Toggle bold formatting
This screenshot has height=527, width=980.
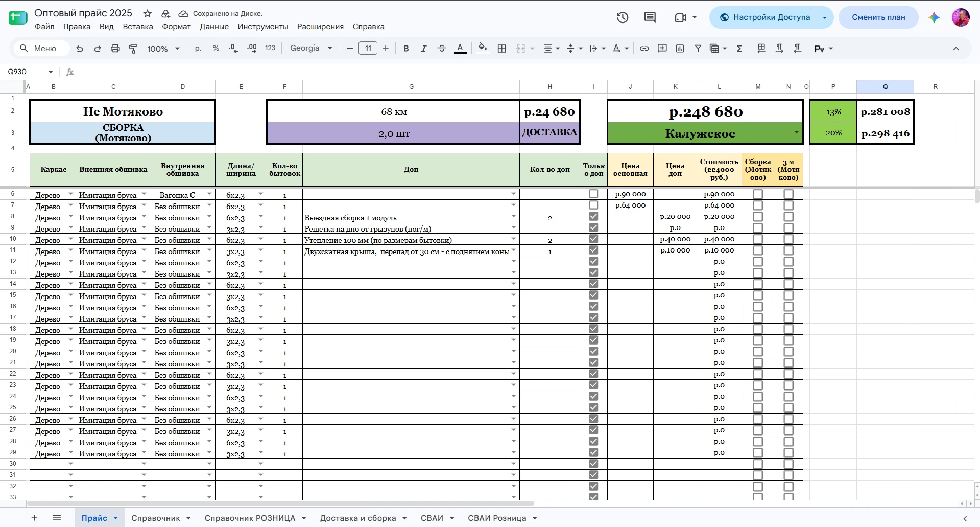[x=406, y=49]
